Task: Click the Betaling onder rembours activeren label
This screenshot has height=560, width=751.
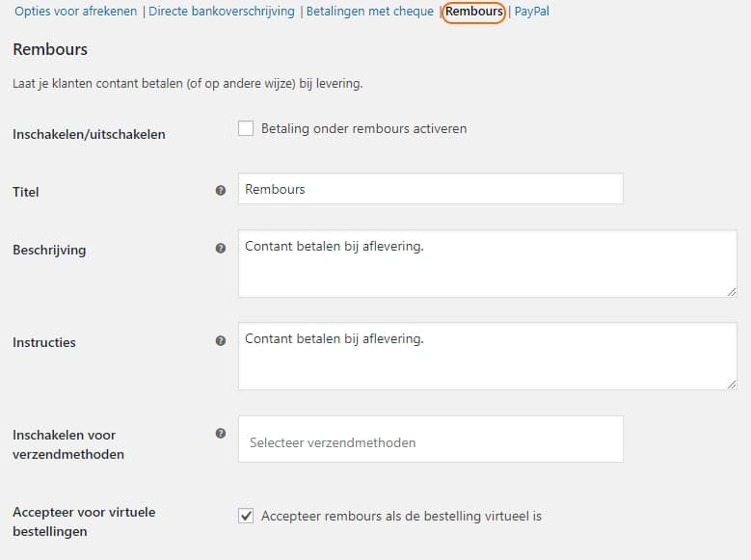Action: pyautogui.click(x=363, y=129)
